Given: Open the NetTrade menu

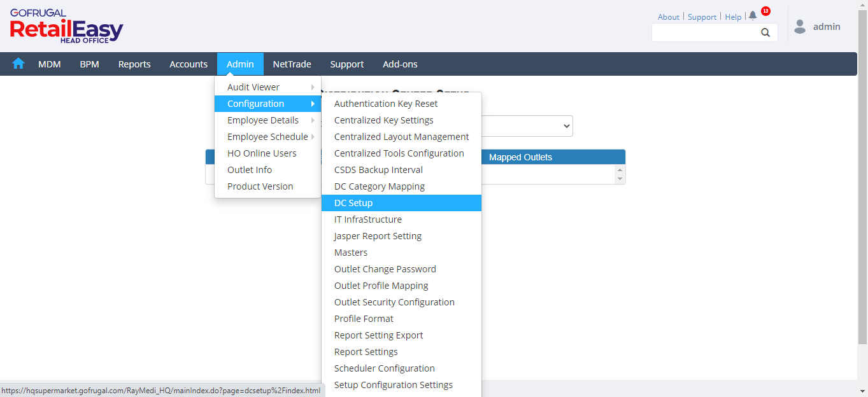Looking at the screenshot, I should click(x=292, y=64).
